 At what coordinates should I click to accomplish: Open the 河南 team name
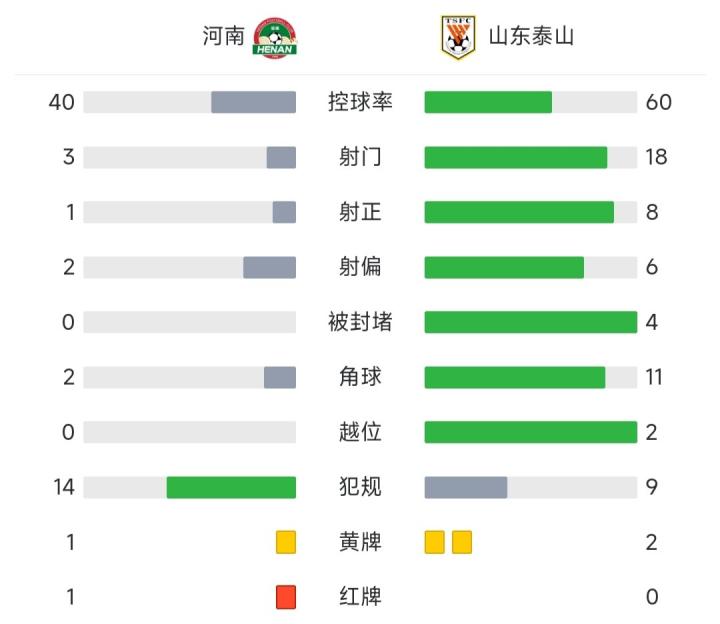pos(223,37)
